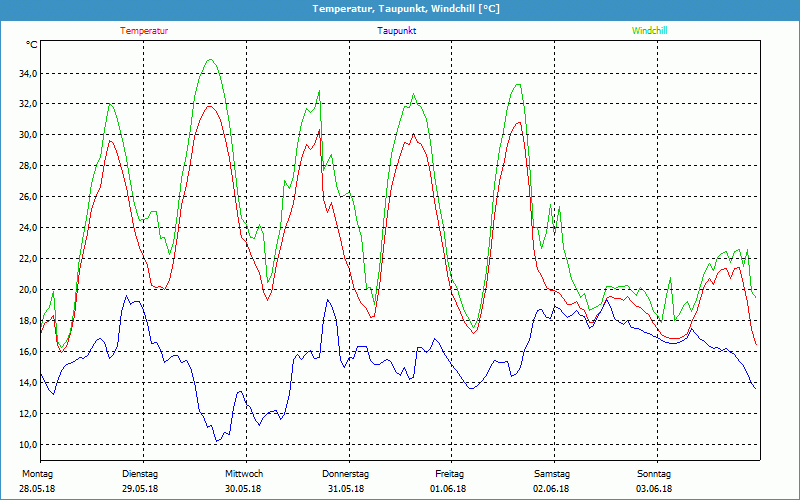The width and height of the screenshot is (800, 500).
Task: Click the blue Taupunkt legend label
Action: pos(397,31)
